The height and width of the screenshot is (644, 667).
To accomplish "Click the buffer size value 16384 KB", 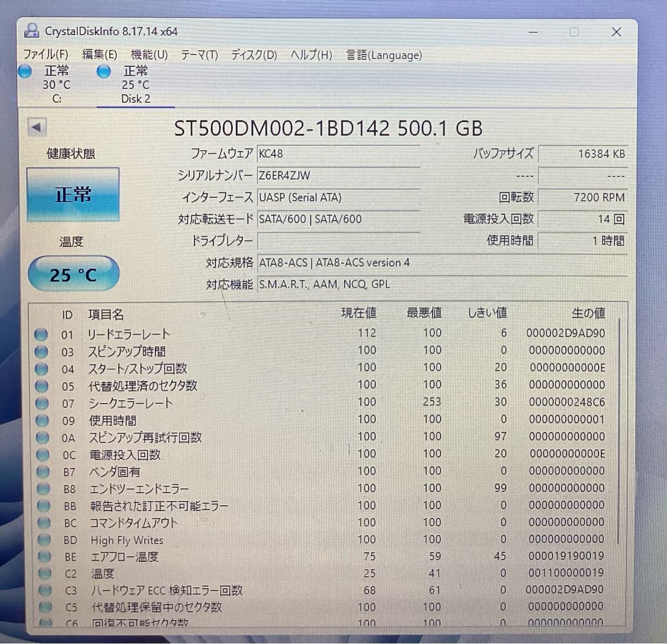I will pos(583,154).
